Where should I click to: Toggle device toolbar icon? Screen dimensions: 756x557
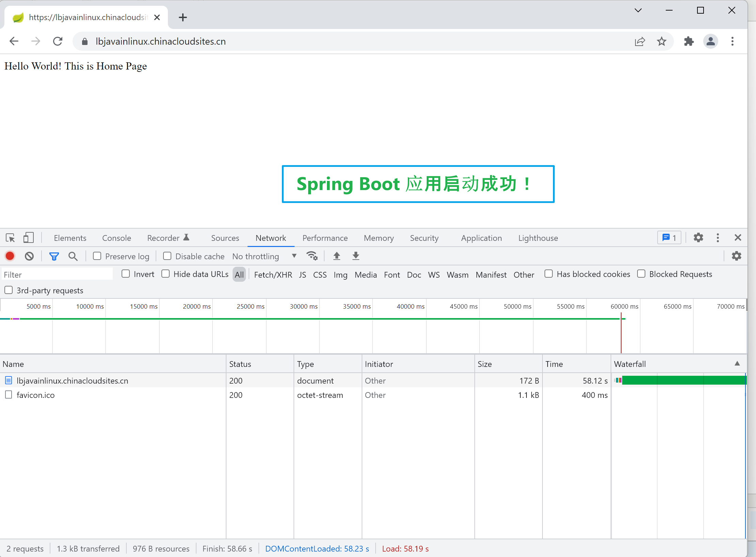(x=28, y=238)
